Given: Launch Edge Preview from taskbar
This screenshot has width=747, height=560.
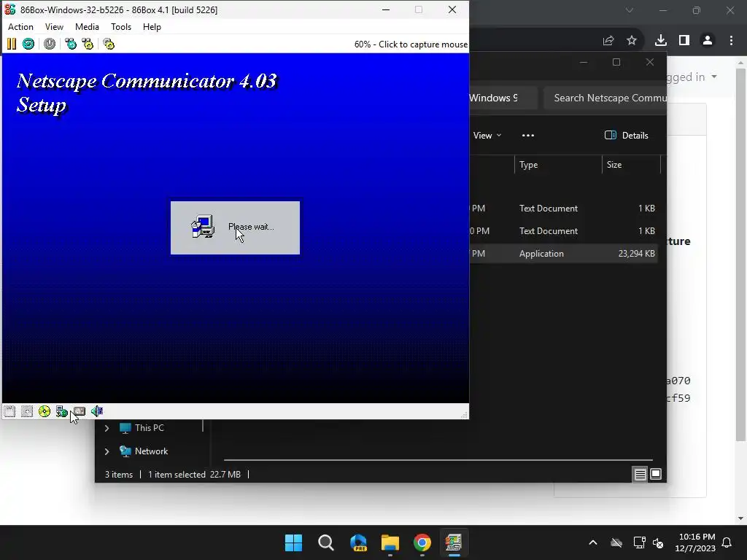Looking at the screenshot, I should pos(358,542).
